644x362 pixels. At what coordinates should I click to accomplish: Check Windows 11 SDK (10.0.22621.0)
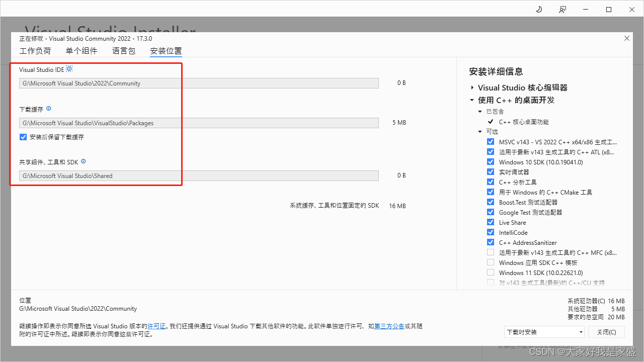click(491, 273)
